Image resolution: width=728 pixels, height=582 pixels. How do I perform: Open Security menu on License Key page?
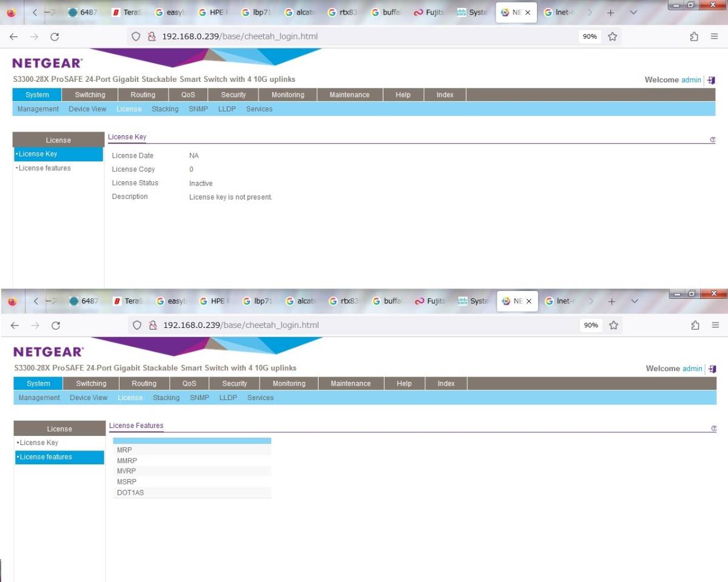234,95
